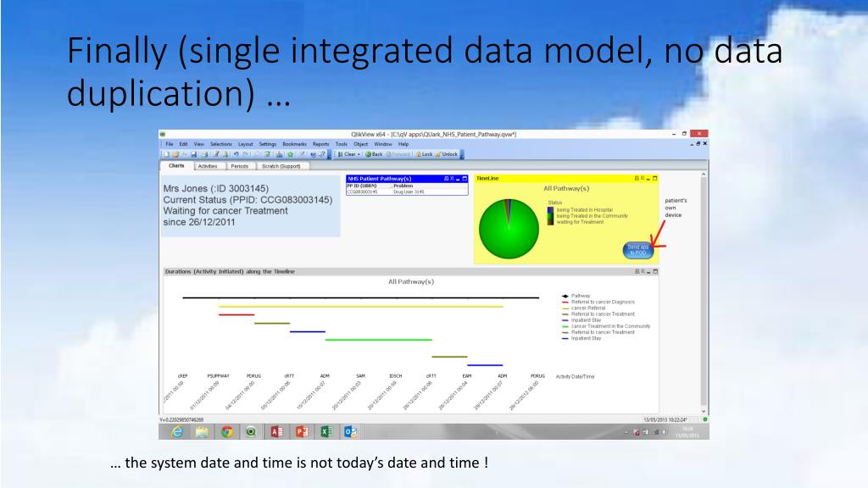Click the Back toolbar button
868x488 pixels.
[x=374, y=154]
